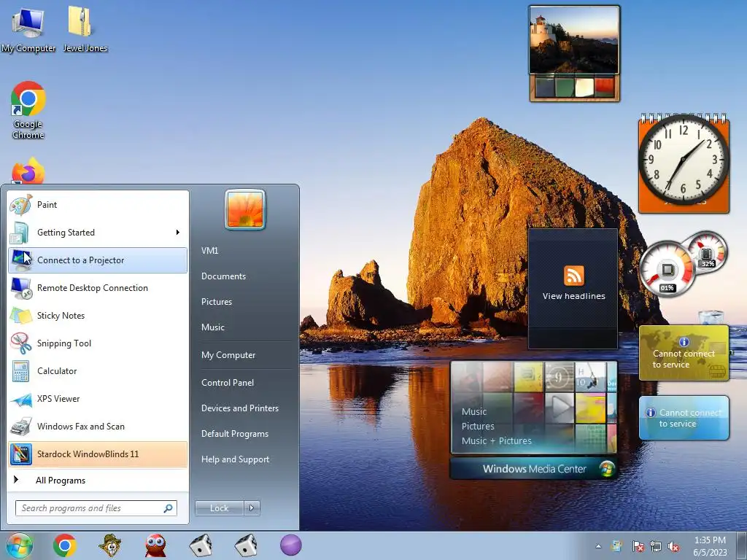Screen dimensions: 747x560
Task: Open the Action Center flag icon
Action: 638,546
